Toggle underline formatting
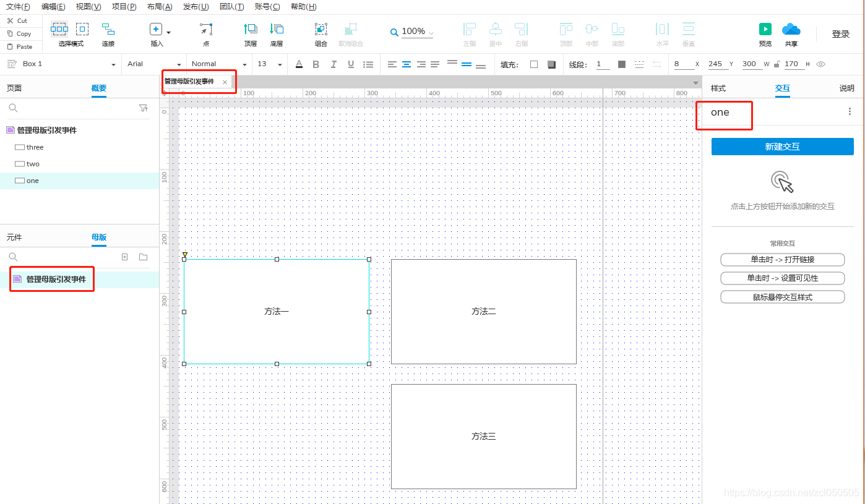This screenshot has width=865, height=504. click(351, 64)
